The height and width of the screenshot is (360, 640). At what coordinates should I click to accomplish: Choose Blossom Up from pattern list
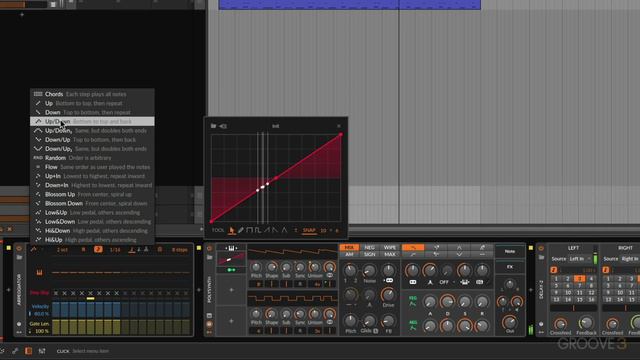point(92,194)
